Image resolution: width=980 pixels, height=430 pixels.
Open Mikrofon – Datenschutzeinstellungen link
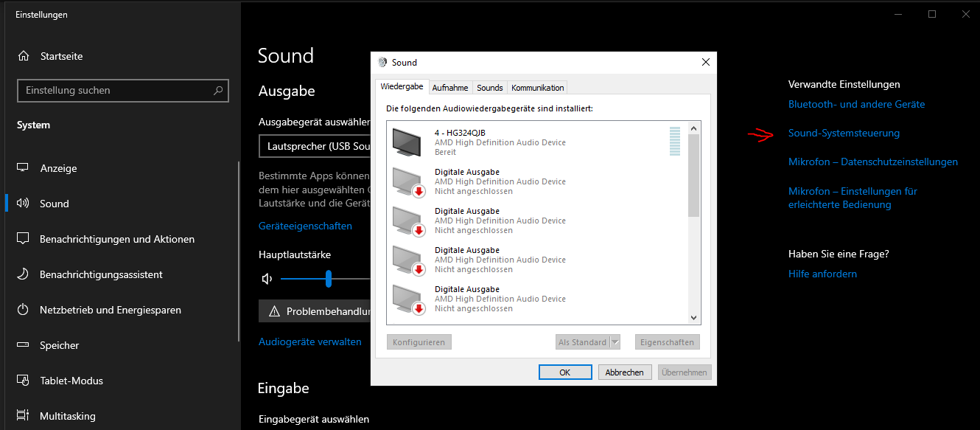[873, 162]
